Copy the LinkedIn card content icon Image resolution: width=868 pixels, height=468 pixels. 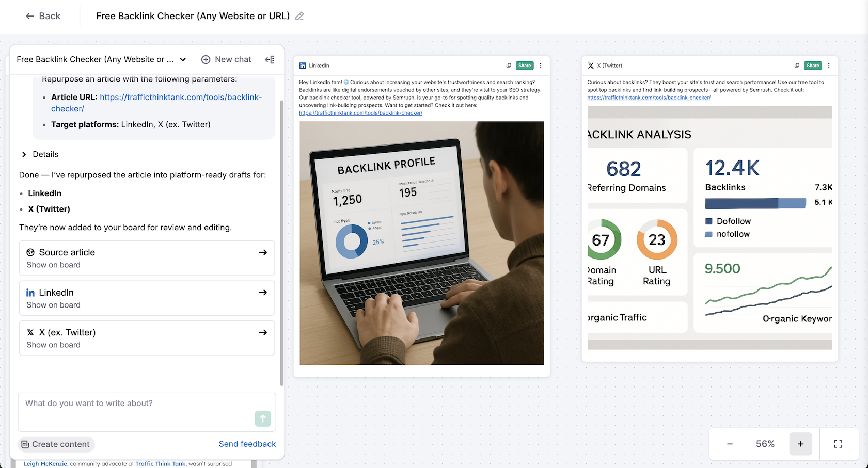509,66
